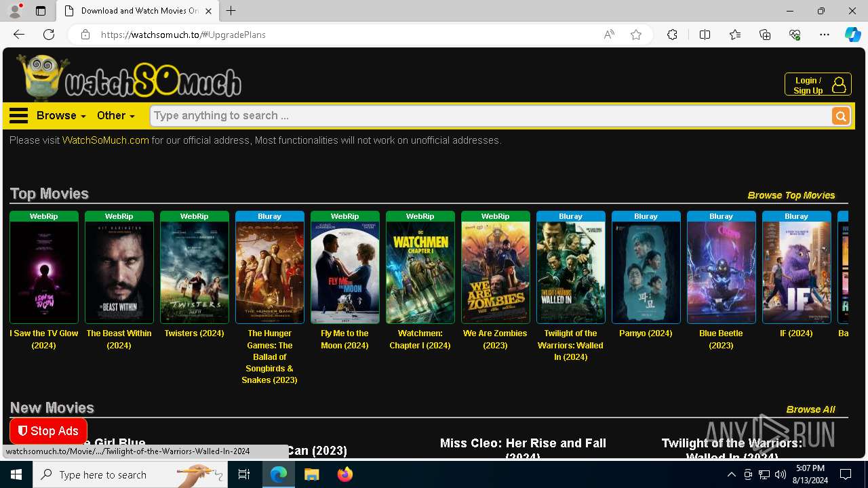
Task: Refresh the page in the browser
Action: click(x=49, y=35)
